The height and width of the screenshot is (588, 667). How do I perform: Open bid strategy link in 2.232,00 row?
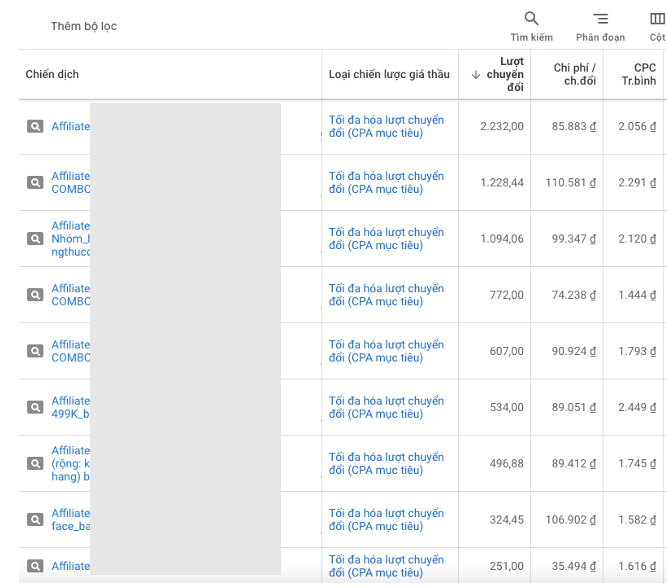pyautogui.click(x=386, y=126)
